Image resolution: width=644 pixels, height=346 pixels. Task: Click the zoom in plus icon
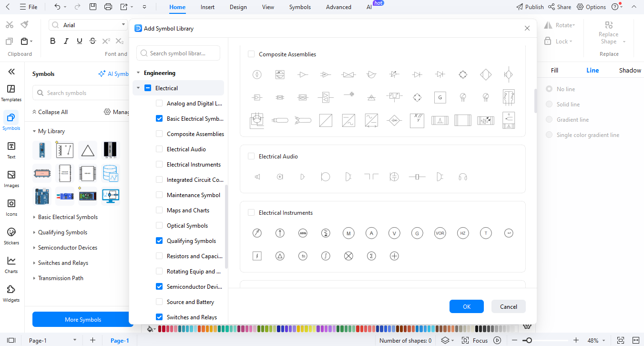click(576, 340)
